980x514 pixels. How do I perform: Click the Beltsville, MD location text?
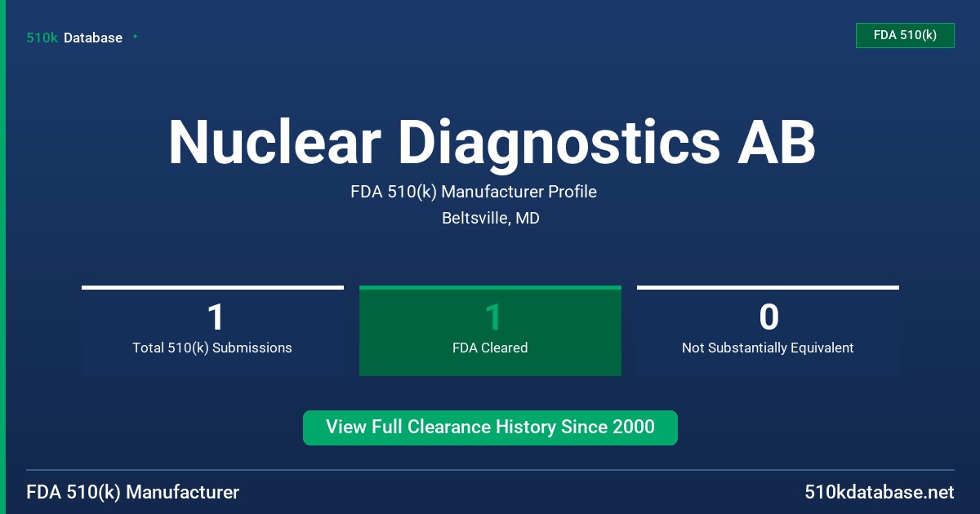click(491, 218)
